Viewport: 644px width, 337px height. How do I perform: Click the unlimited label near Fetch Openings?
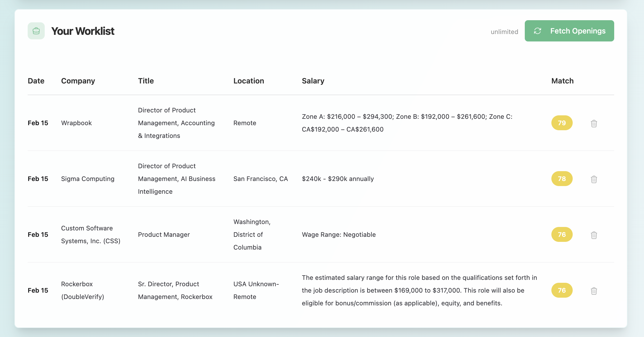coord(504,32)
